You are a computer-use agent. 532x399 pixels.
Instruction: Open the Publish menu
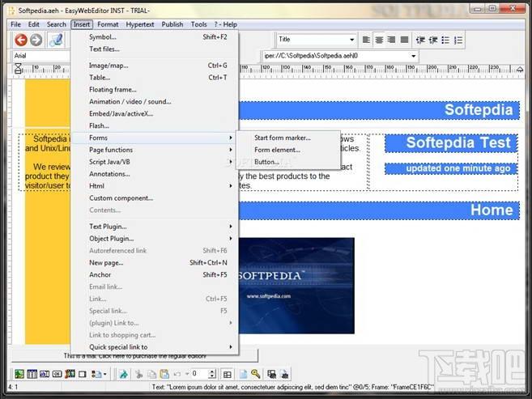tap(172, 24)
